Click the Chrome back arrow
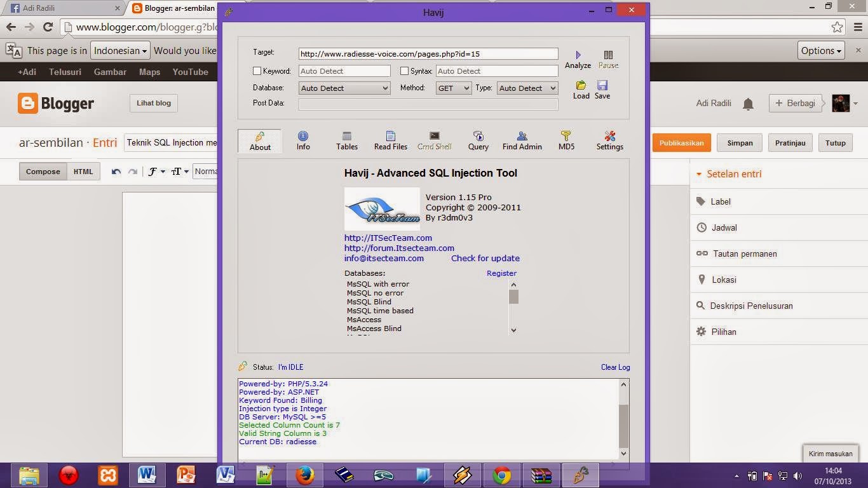Image resolution: width=868 pixels, height=488 pixels. point(11,27)
